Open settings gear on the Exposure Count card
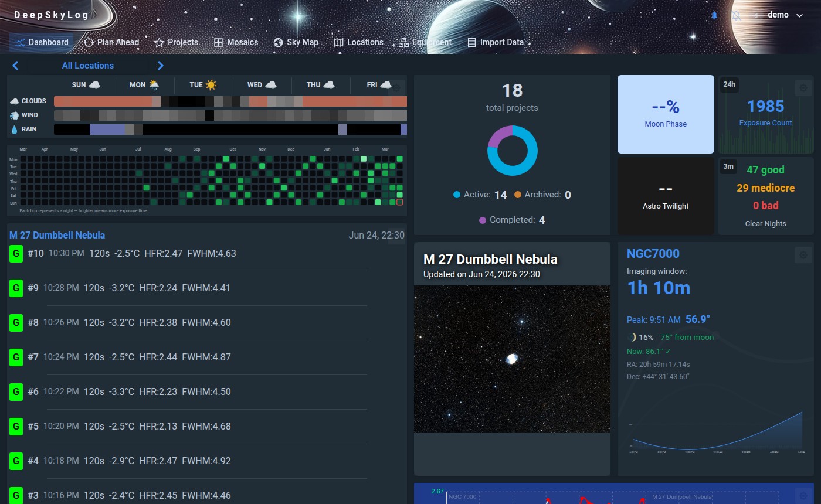The image size is (821, 504). tap(802, 87)
